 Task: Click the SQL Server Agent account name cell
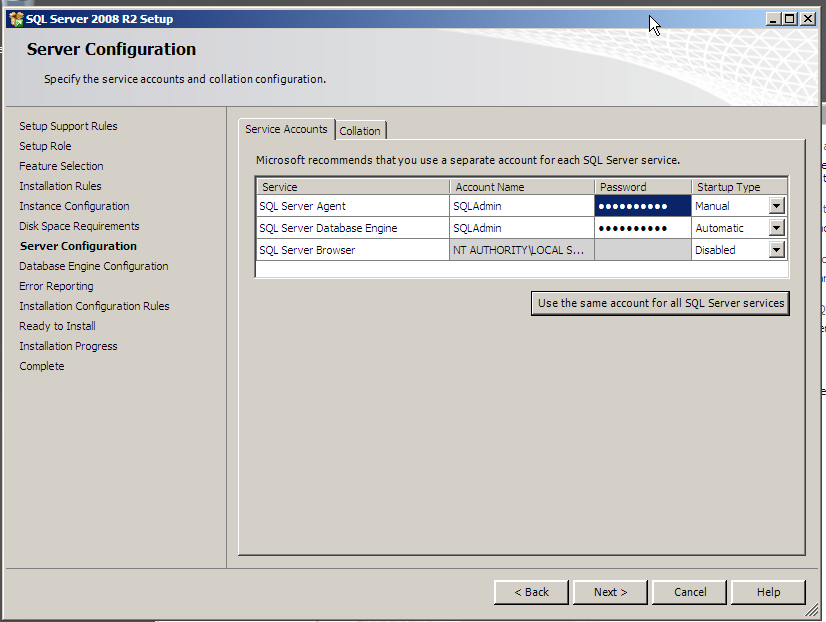pyautogui.click(x=522, y=206)
